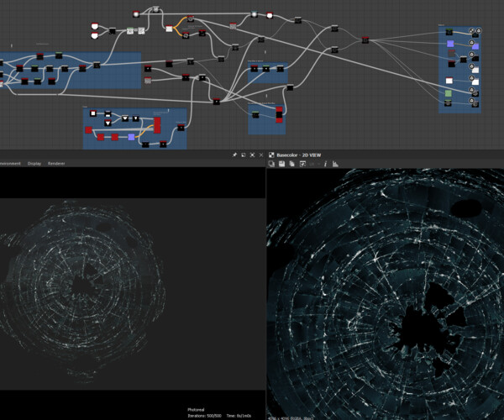Select the tall red-black-red node in lower middle frame
Screen dimensions: 504x420
279,115
